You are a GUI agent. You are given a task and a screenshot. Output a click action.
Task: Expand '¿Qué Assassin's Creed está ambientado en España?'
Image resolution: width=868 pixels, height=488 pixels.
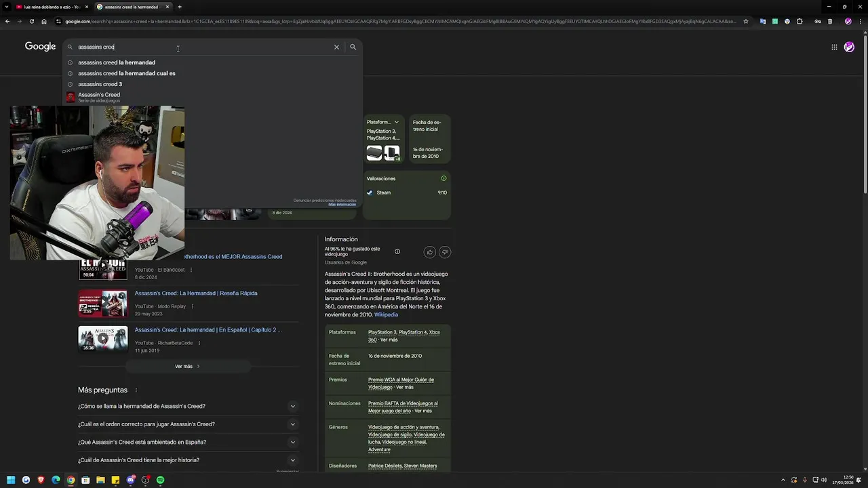coord(188,442)
